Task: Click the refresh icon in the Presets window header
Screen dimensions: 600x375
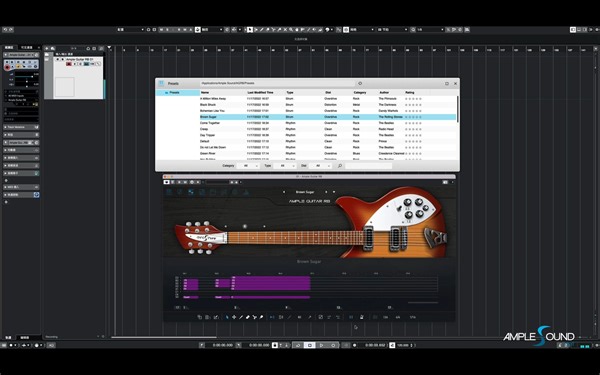Action: [x=360, y=83]
